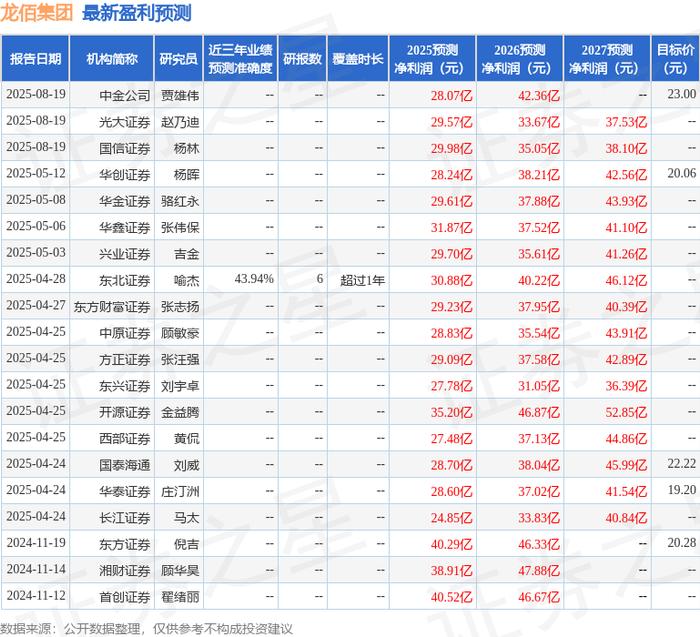Select the 28.07亿 forecast value

coord(451,95)
